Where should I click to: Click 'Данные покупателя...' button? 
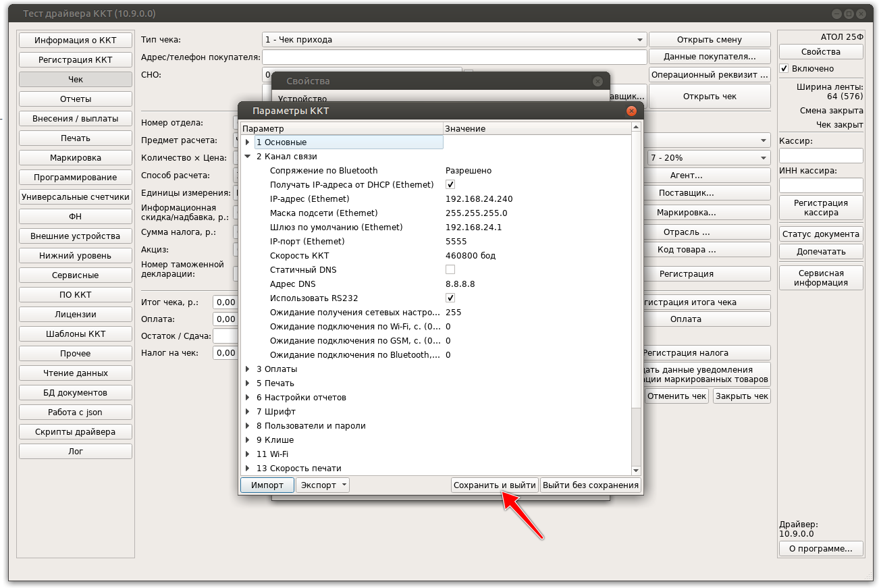coord(710,57)
